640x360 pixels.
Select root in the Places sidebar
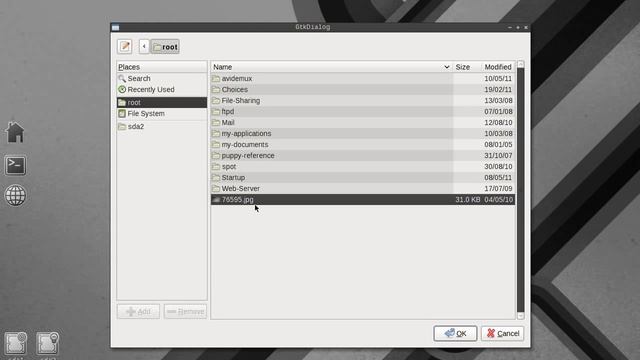pyautogui.click(x=162, y=102)
